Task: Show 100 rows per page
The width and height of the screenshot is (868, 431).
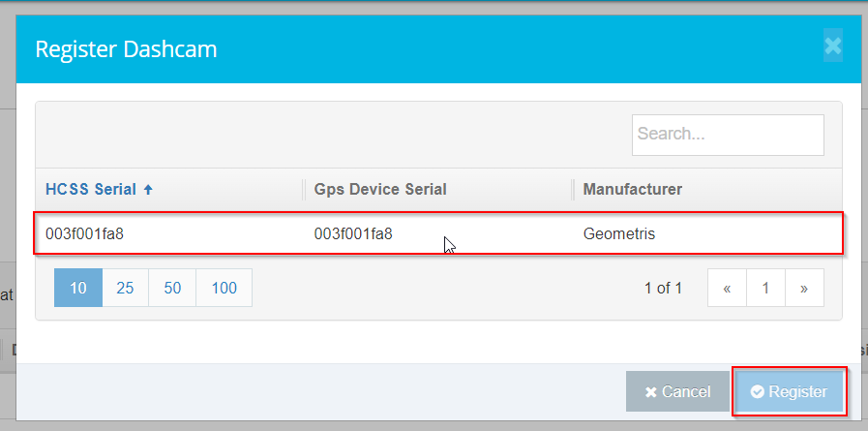Action: point(224,288)
